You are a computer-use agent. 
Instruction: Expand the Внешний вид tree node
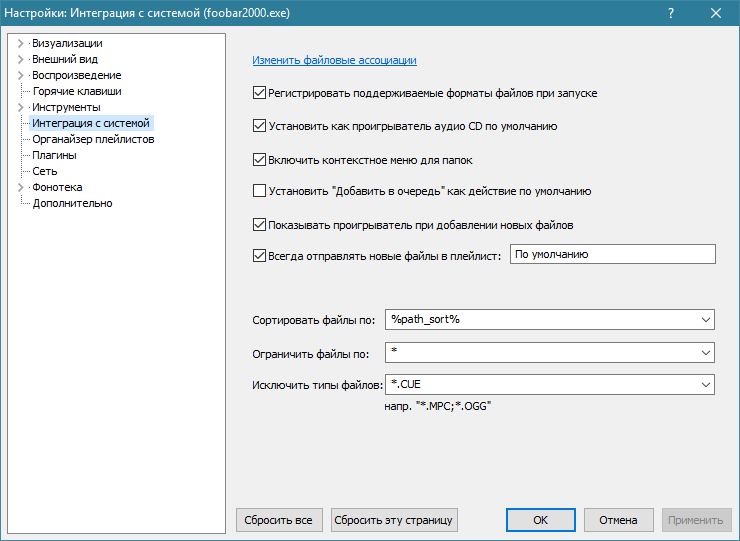coord(20,59)
